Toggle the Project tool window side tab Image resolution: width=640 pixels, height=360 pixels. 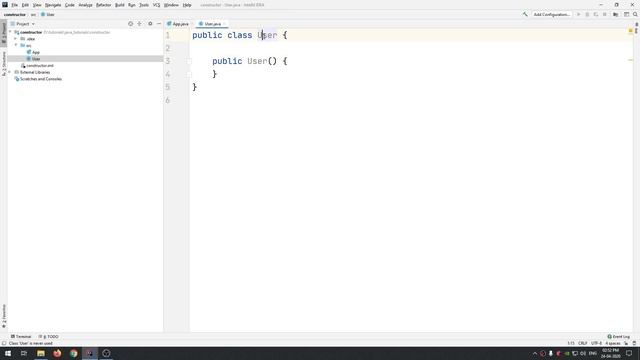click(x=4, y=33)
